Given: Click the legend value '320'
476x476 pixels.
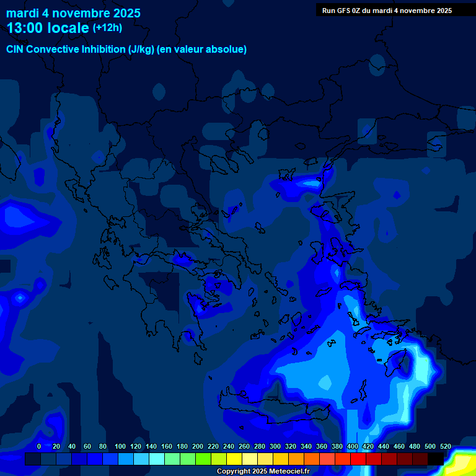Looking at the screenshot, I should click(x=291, y=446).
